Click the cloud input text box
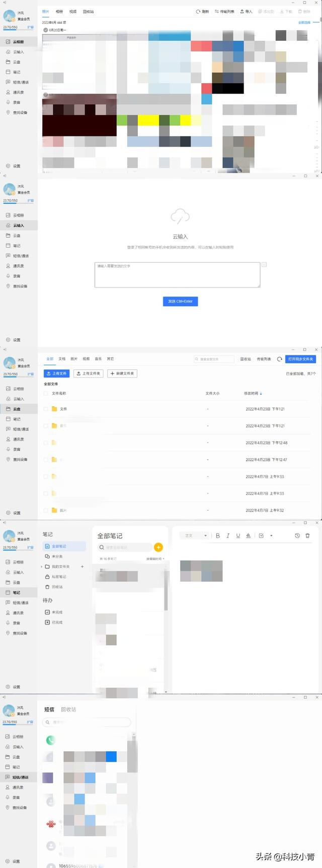This screenshot has width=322, height=868. (177, 275)
